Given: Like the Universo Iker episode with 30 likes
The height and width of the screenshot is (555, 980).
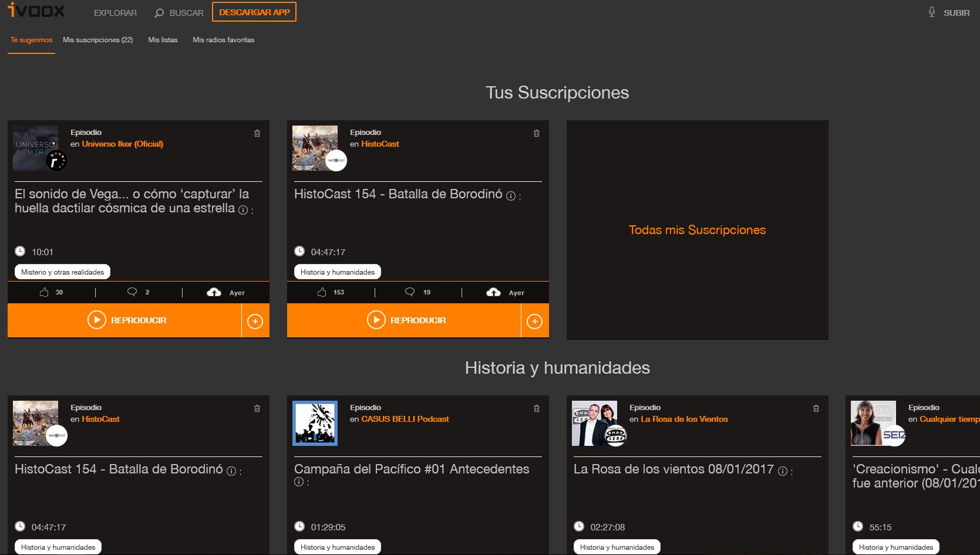Looking at the screenshot, I should coord(44,292).
